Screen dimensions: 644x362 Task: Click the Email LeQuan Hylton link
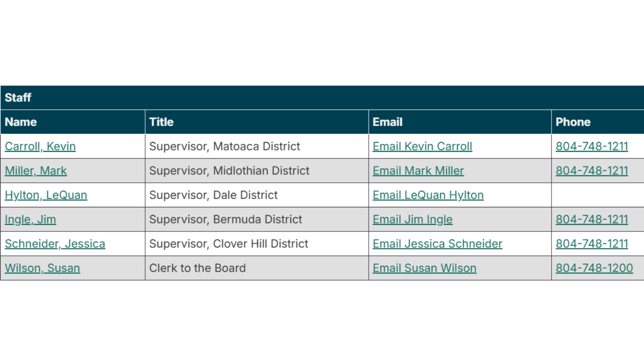point(428,195)
